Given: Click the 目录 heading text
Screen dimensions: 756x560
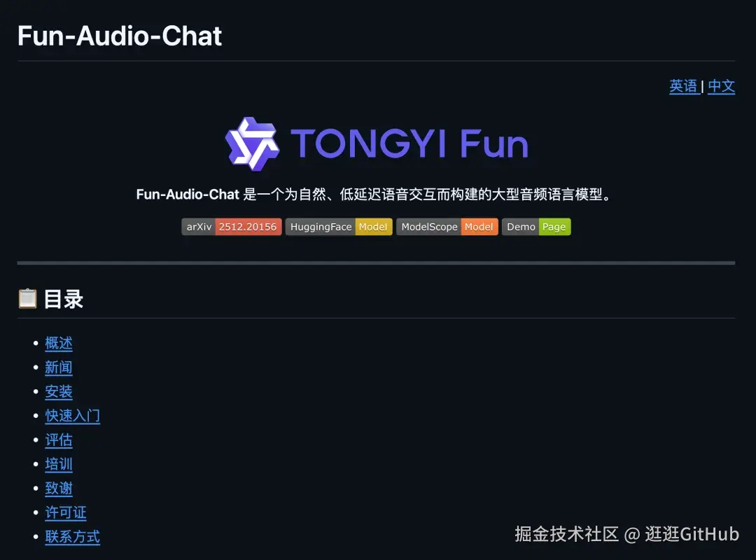Looking at the screenshot, I should click(64, 299).
